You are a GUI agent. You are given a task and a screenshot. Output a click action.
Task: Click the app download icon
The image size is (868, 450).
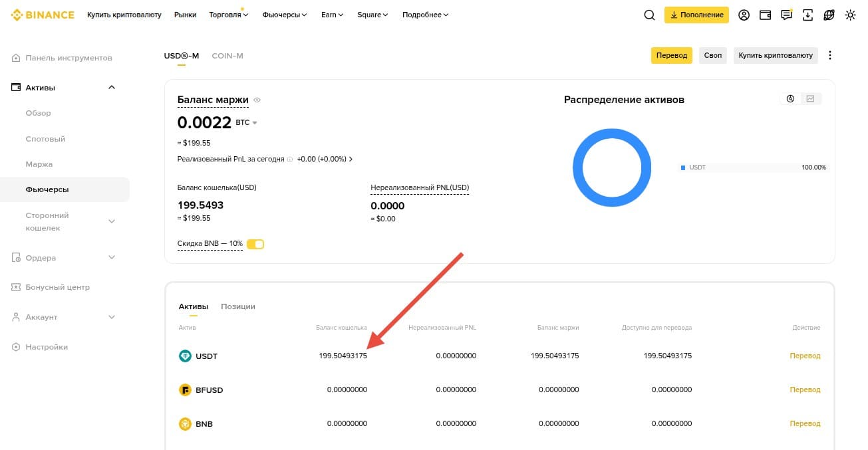(x=808, y=15)
